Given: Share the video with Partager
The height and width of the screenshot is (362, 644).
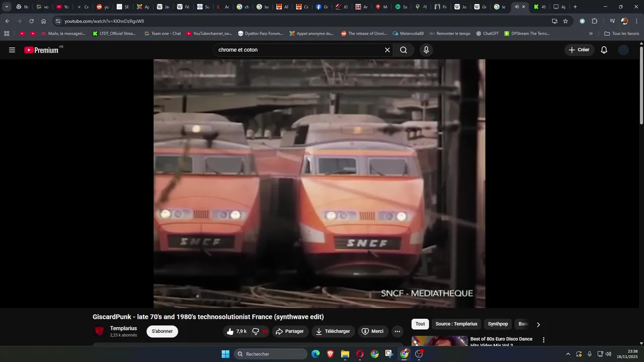Looking at the screenshot, I should click(290, 331).
